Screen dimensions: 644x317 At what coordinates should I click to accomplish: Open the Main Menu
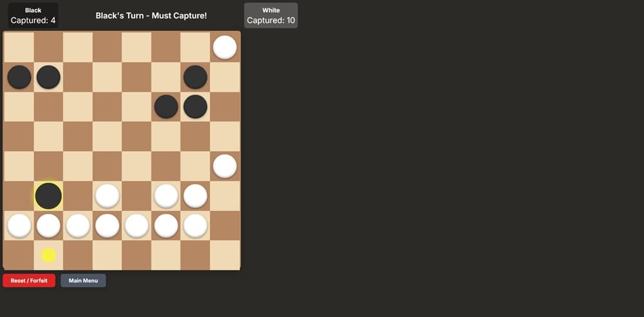point(83,280)
